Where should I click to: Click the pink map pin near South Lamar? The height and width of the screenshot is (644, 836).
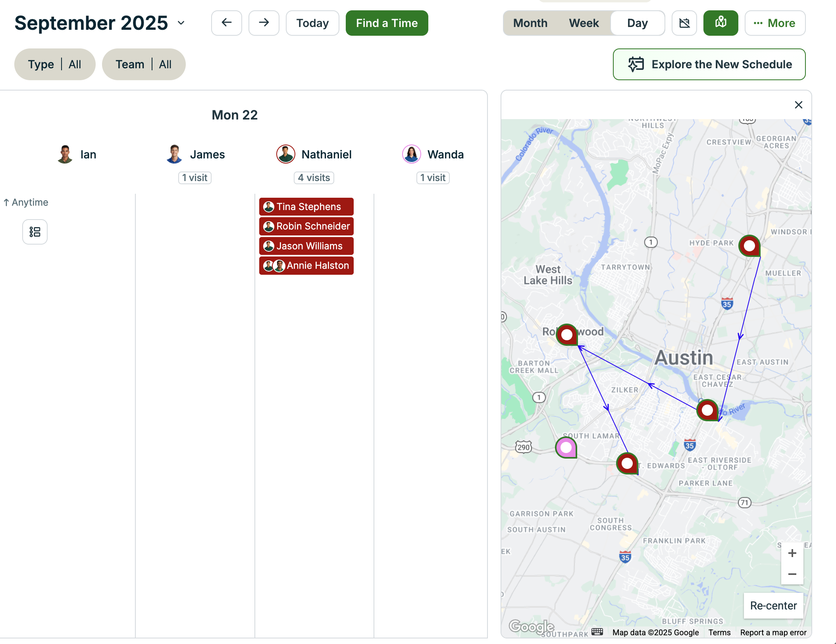click(x=566, y=447)
